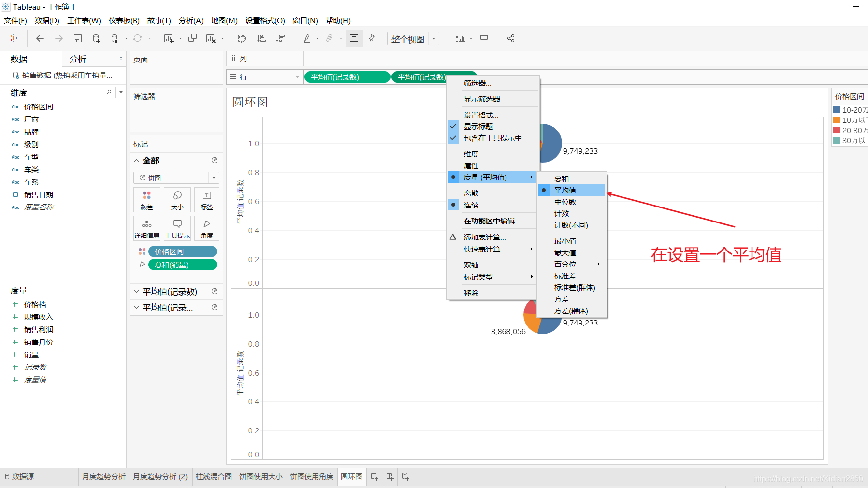This screenshot has height=488, width=868.
Task: Click the duplicate sheet toolbar icon
Action: pos(192,38)
